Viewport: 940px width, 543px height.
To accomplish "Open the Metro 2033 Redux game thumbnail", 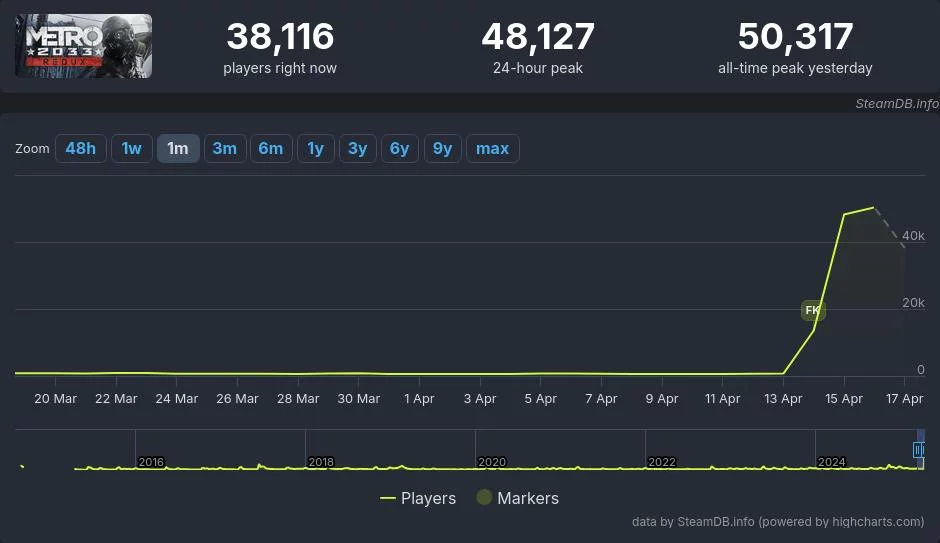I will tap(83, 46).
